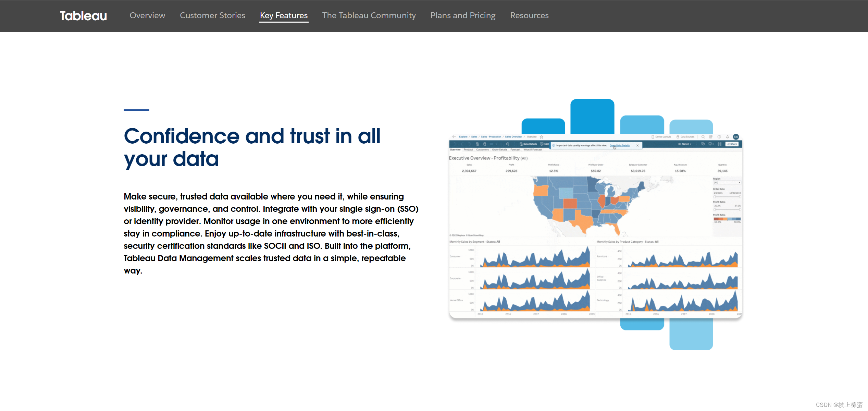Click the Data Details toolbar button
Viewport: 868px width, 411px height.
pyautogui.click(x=528, y=144)
